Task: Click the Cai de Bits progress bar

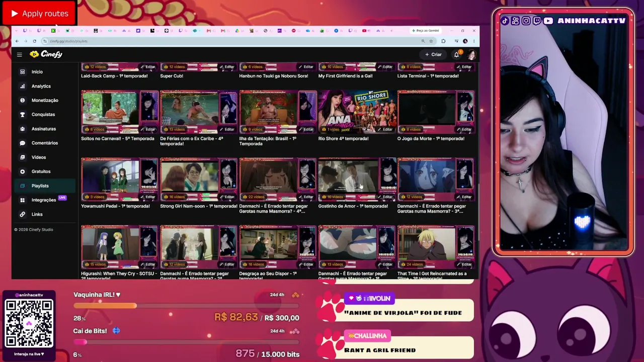Action: coord(186,342)
